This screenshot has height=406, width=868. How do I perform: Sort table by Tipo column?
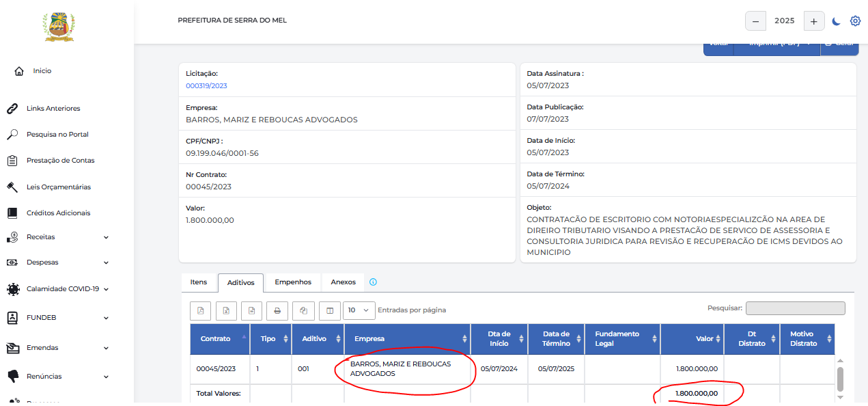click(x=271, y=339)
